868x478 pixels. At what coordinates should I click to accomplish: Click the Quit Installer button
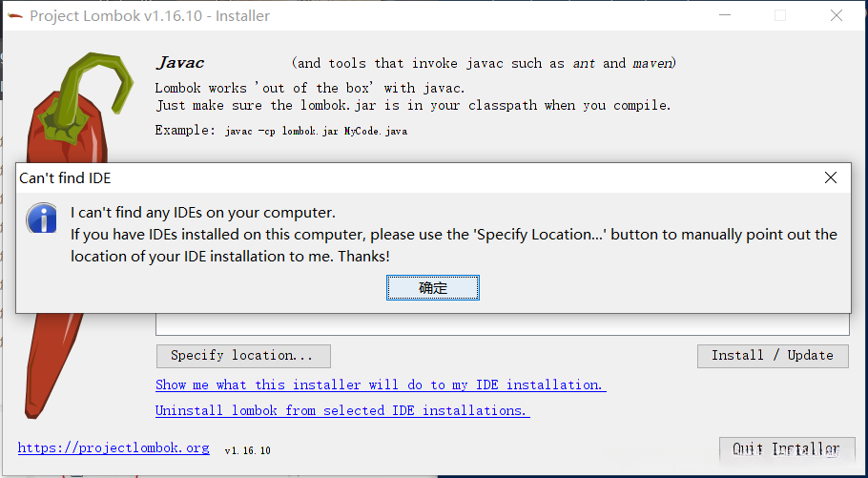786,448
